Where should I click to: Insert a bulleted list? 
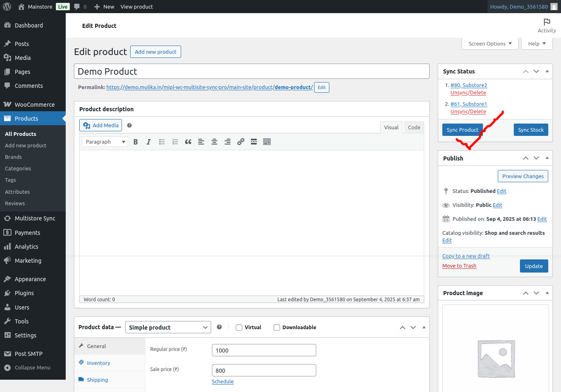click(x=162, y=142)
